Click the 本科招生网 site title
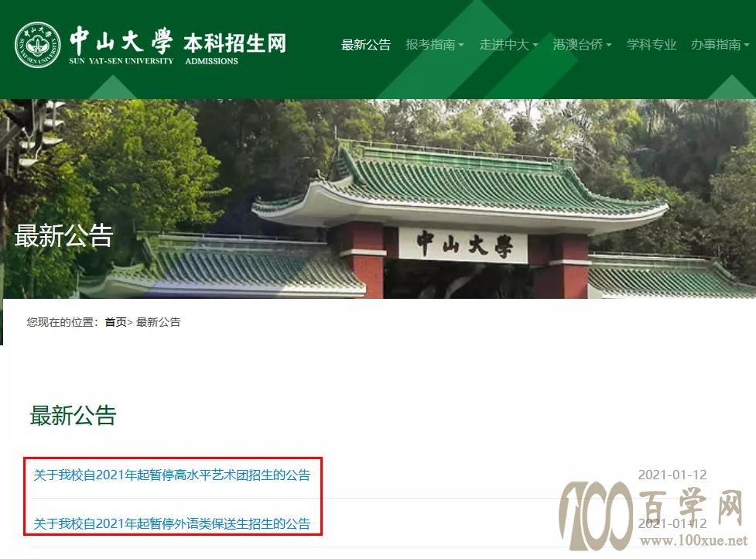 [234, 43]
